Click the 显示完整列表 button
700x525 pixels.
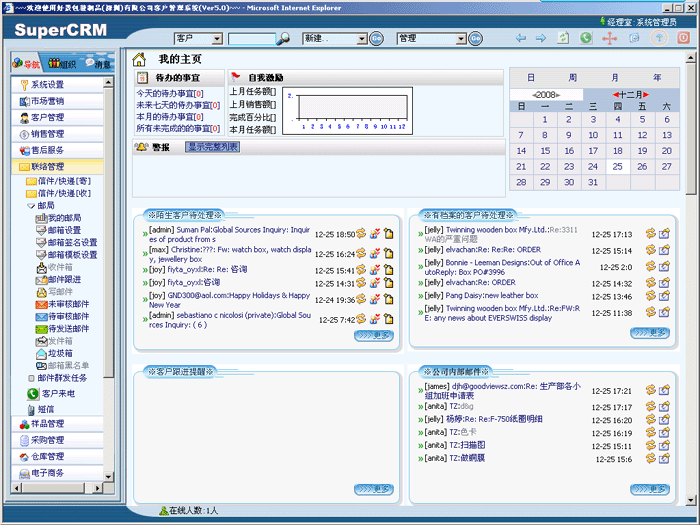[212, 147]
